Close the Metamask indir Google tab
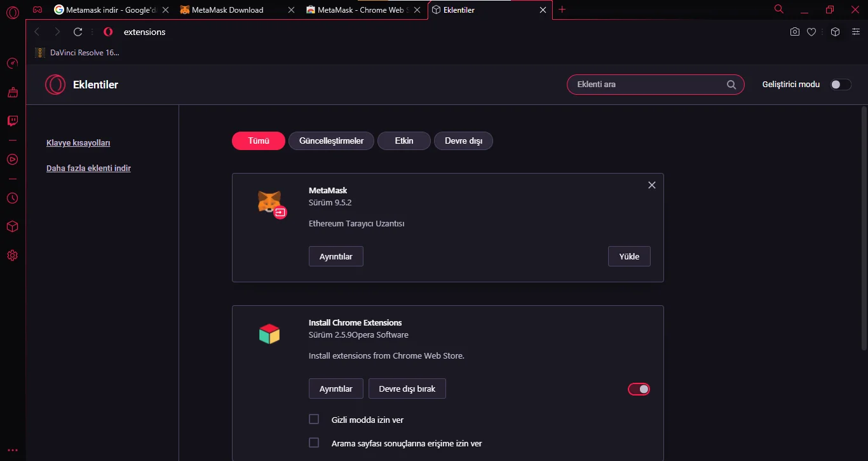 (x=166, y=10)
